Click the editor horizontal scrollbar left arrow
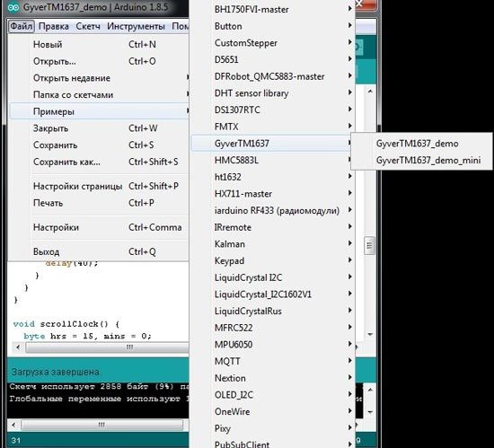Viewport: 494px width, 448px height. pyautogui.click(x=18, y=347)
